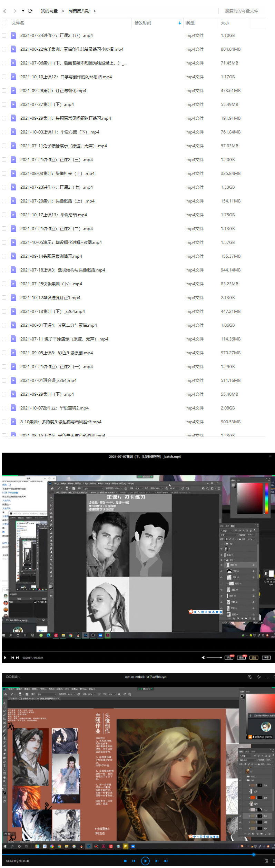Mute the volume in first player

click(203, 658)
